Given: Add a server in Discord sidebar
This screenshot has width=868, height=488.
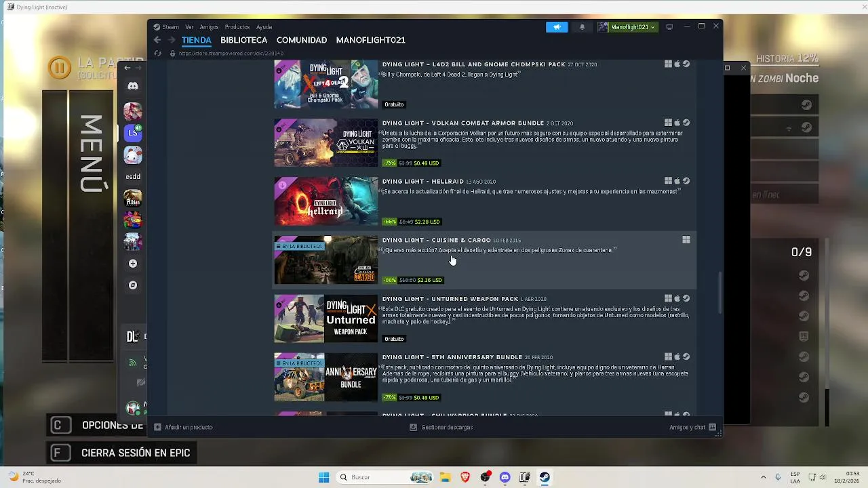Looking at the screenshot, I should [133, 263].
